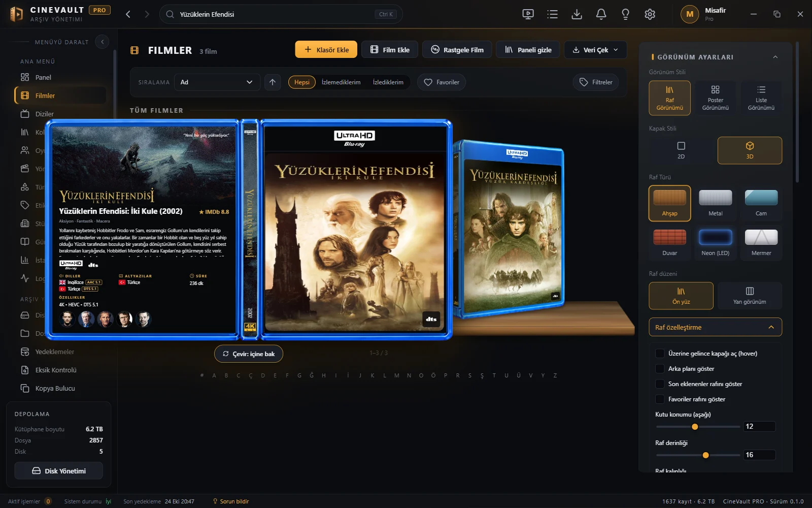Click the Klasör Ekle button

[326, 49]
